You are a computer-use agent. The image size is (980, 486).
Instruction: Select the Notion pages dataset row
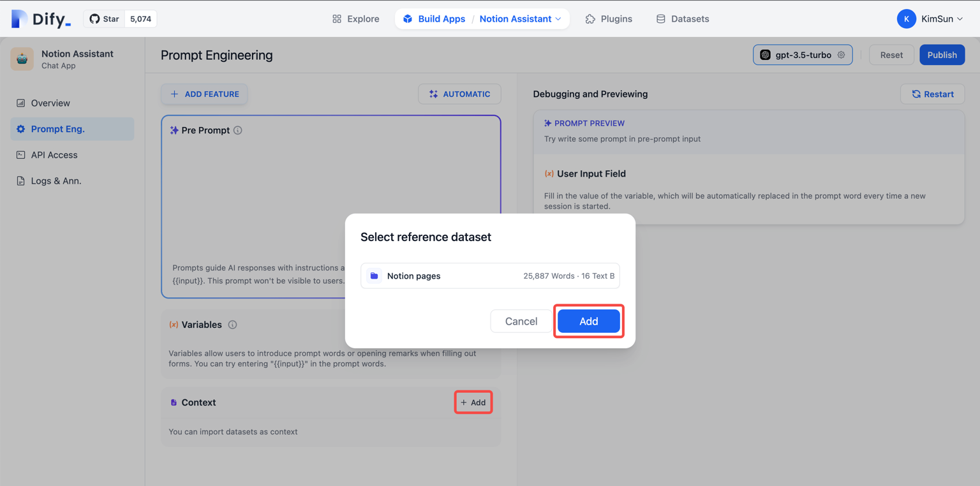click(490, 276)
